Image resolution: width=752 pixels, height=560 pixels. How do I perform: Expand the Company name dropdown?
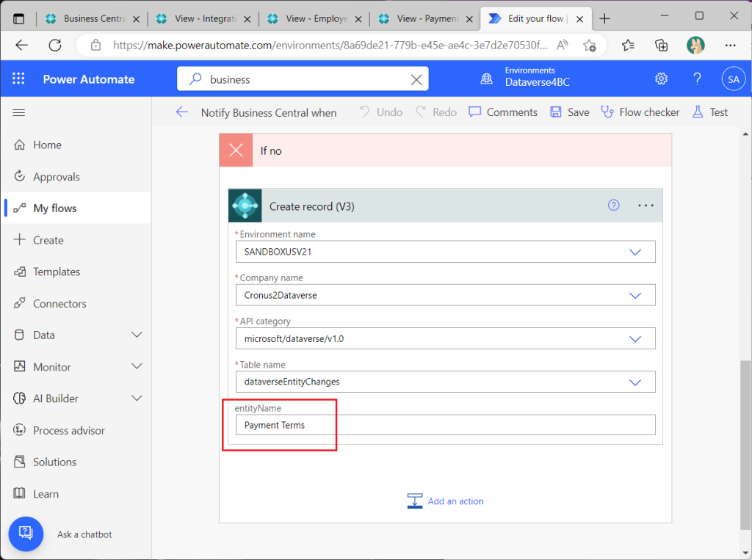635,295
